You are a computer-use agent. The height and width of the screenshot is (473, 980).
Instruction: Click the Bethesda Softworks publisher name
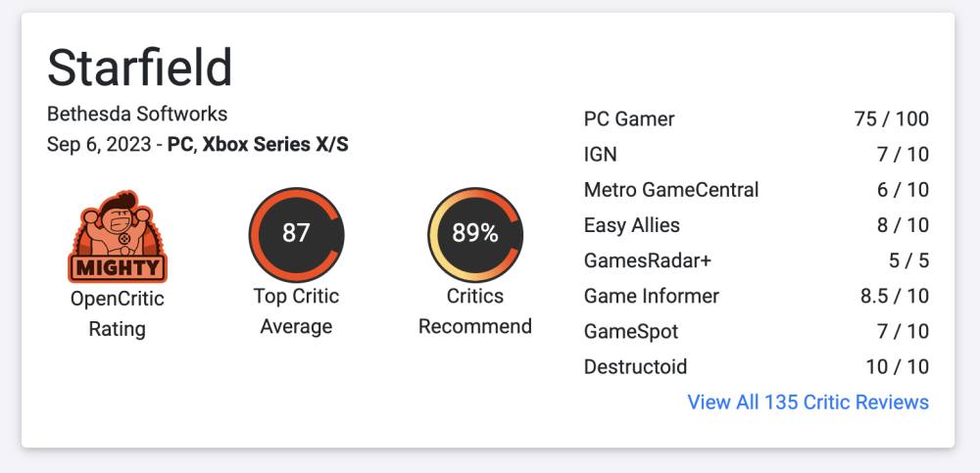[x=137, y=115]
